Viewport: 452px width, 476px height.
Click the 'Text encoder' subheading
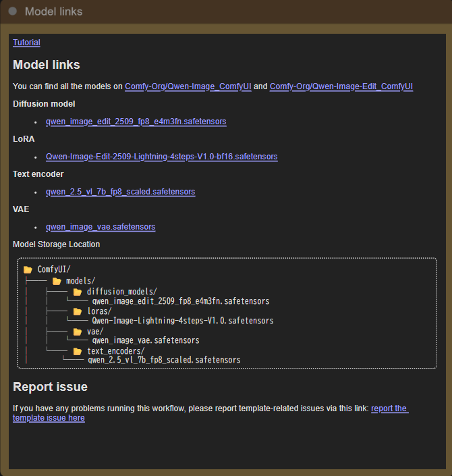(38, 174)
